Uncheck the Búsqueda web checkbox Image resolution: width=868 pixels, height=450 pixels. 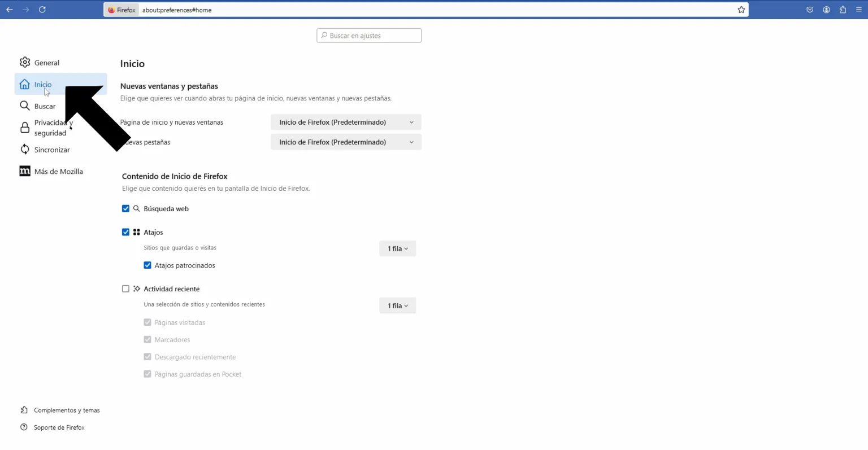click(125, 208)
